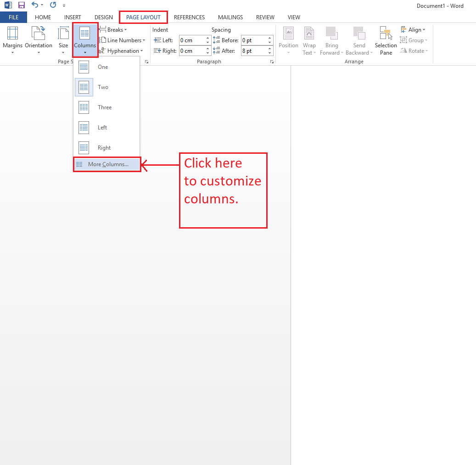Image resolution: width=476 pixels, height=465 pixels.
Task: Open the Margins options
Action: (x=12, y=40)
